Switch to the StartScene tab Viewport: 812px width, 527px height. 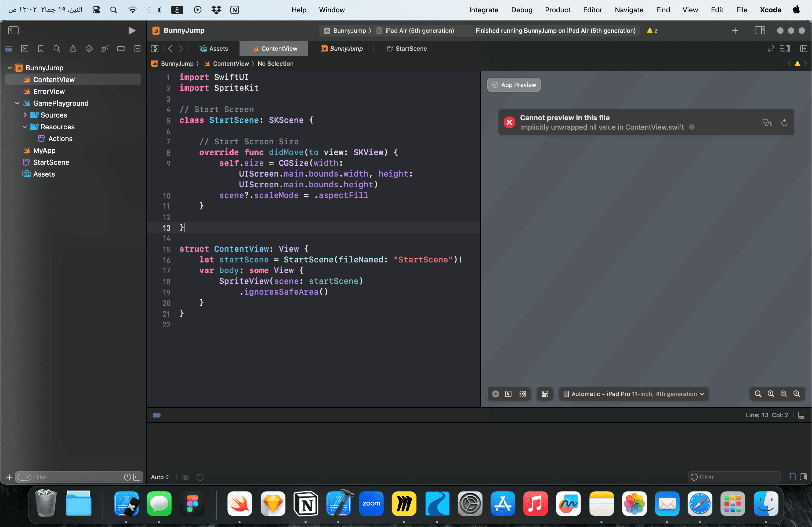[407, 49]
